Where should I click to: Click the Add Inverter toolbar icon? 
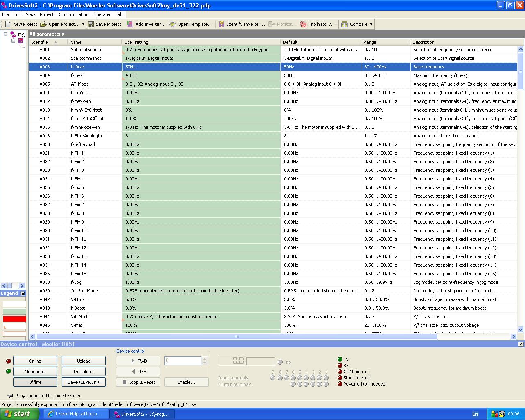click(130, 24)
